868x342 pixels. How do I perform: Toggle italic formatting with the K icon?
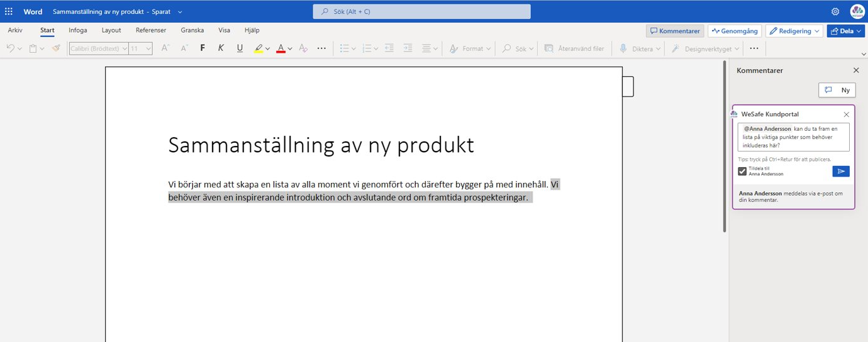point(221,48)
